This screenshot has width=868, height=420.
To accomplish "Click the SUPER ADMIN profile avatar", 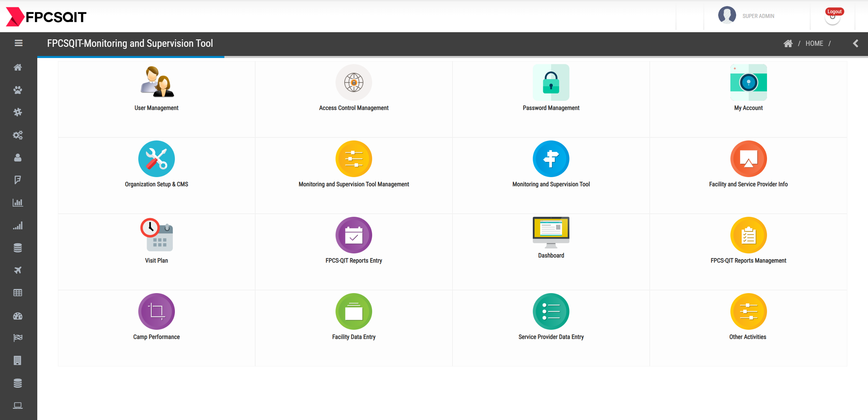I will [727, 15].
